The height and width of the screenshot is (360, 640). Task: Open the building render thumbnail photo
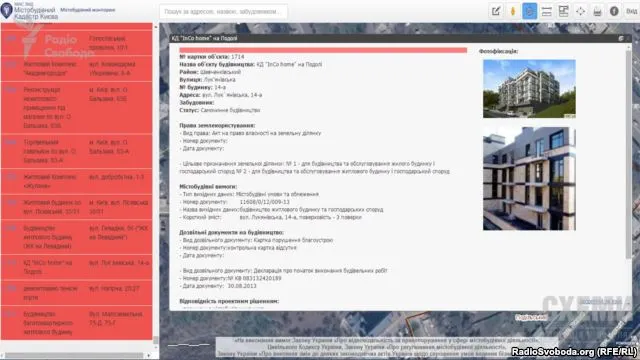(529, 89)
